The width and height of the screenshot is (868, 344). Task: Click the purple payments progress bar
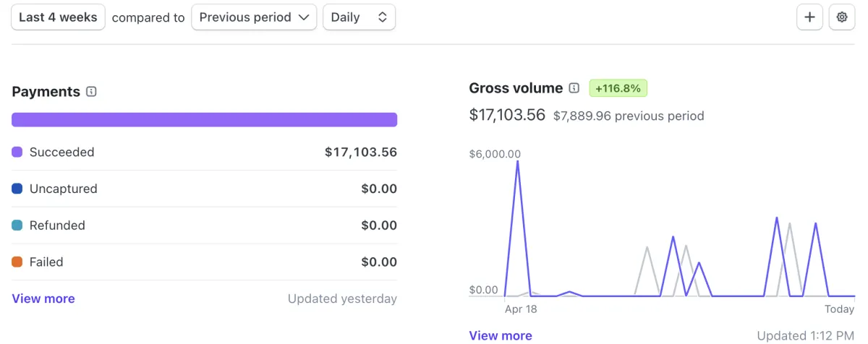pyautogui.click(x=204, y=120)
